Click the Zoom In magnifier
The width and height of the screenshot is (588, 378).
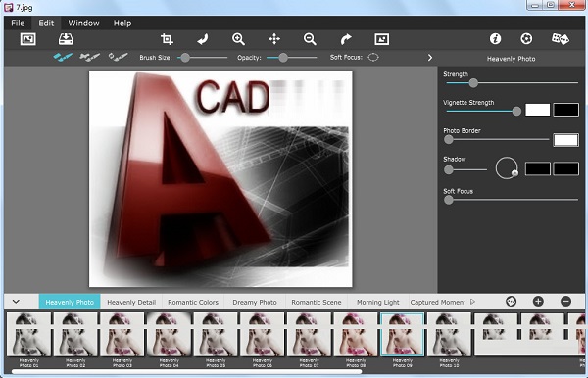pos(238,39)
